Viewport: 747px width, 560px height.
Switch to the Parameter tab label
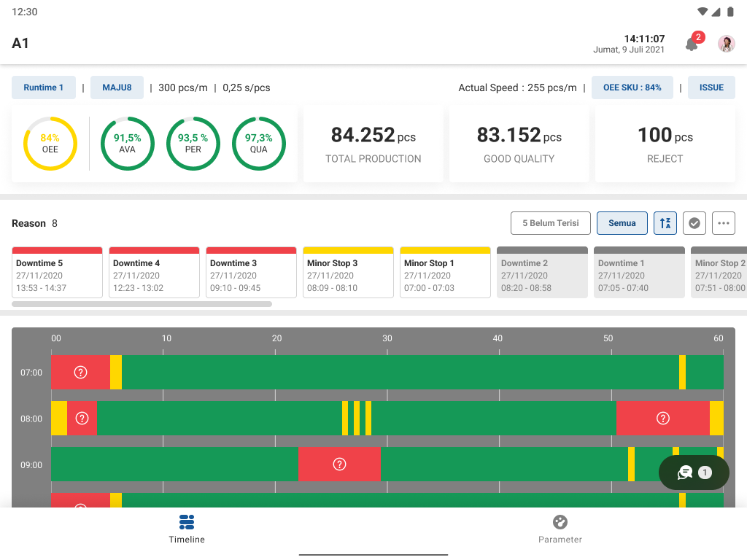tap(560, 540)
